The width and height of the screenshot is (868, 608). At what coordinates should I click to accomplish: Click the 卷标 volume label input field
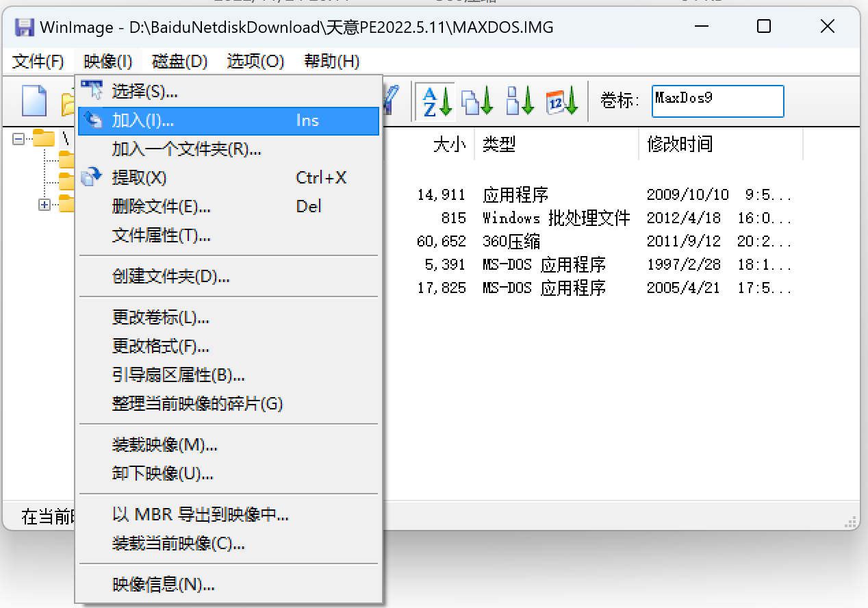coord(717,101)
